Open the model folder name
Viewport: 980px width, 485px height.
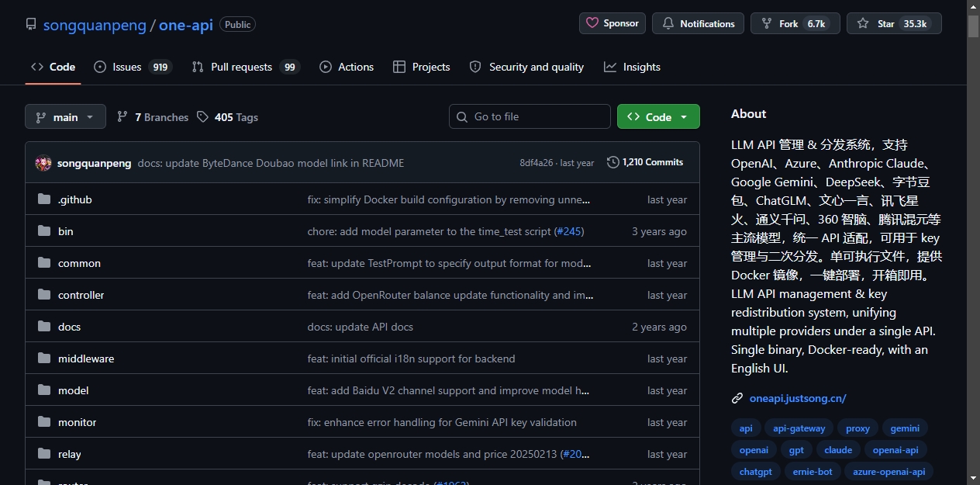74,390
